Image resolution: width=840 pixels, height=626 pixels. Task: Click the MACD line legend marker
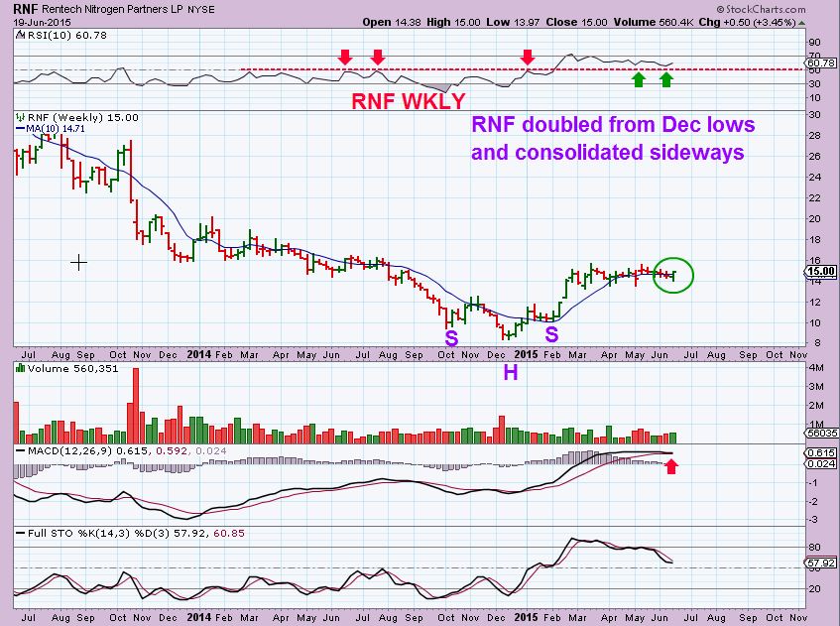21,451
